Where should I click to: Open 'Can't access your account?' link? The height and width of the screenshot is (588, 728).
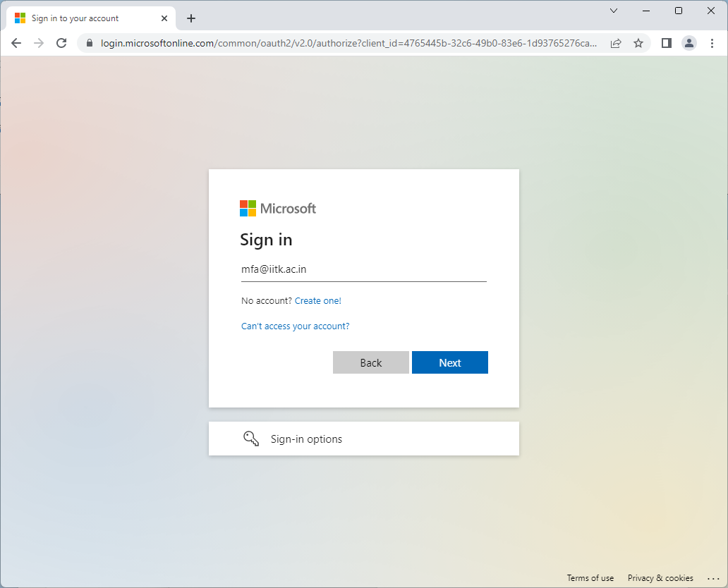click(x=296, y=326)
